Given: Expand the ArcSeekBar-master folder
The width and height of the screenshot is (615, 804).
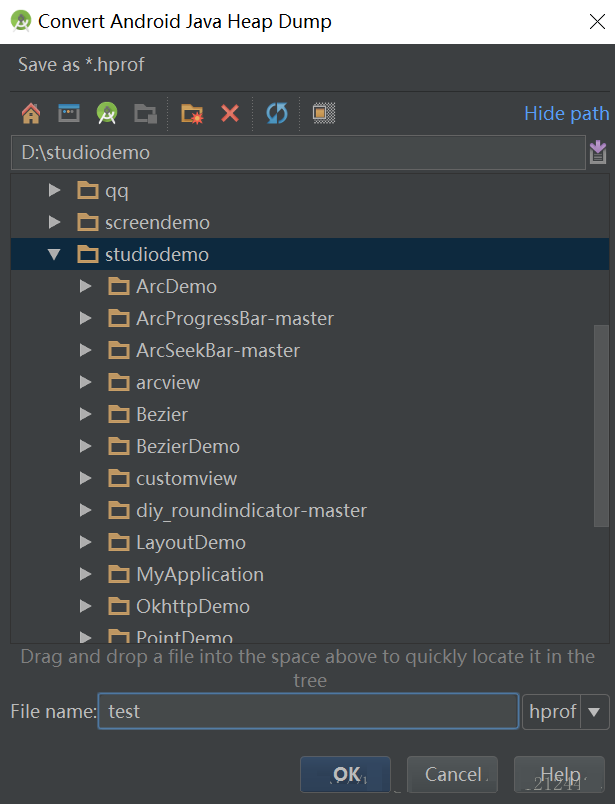Looking at the screenshot, I should tap(85, 350).
